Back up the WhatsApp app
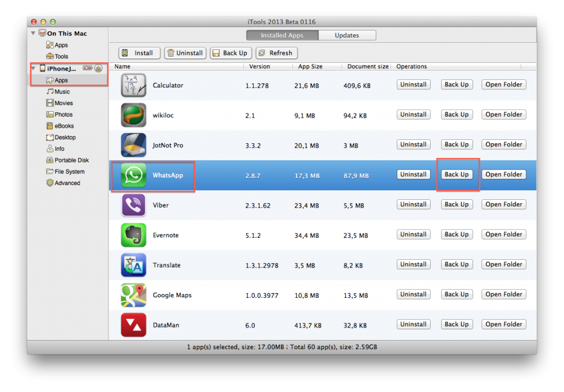This screenshot has height=392, width=564. coord(457,175)
